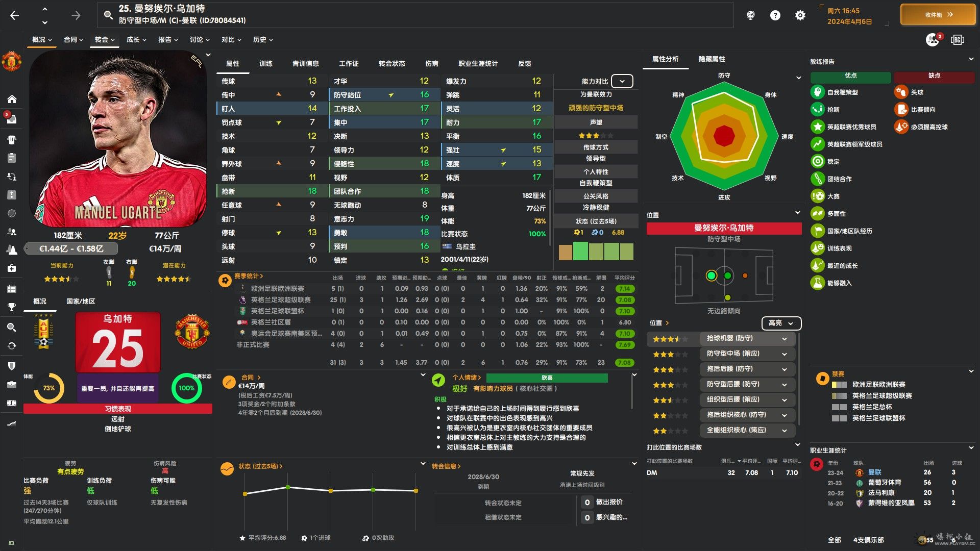Open the 能力对比 dropdown arrow
Viewport: 980px width, 551px height.
[x=622, y=81]
